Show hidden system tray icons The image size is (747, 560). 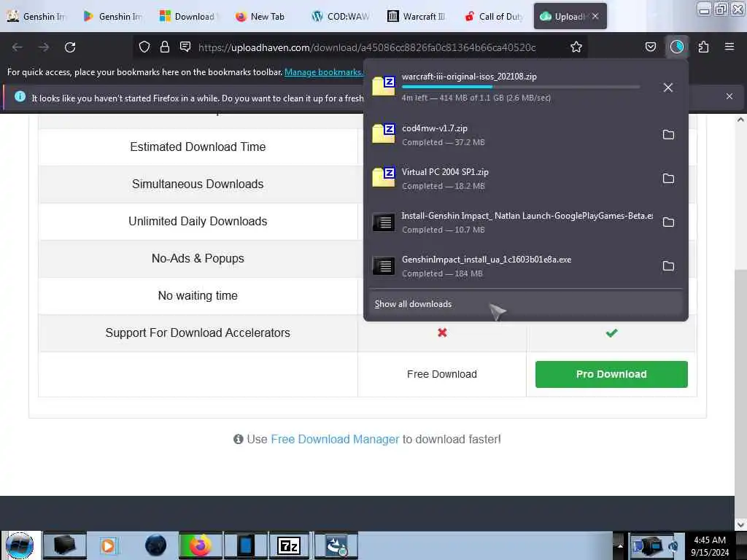tap(620, 545)
